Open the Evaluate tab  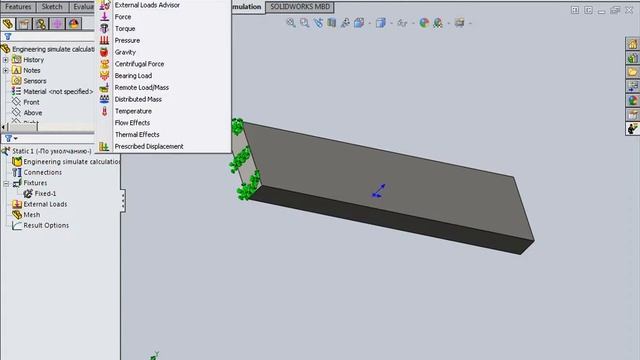coord(83,7)
